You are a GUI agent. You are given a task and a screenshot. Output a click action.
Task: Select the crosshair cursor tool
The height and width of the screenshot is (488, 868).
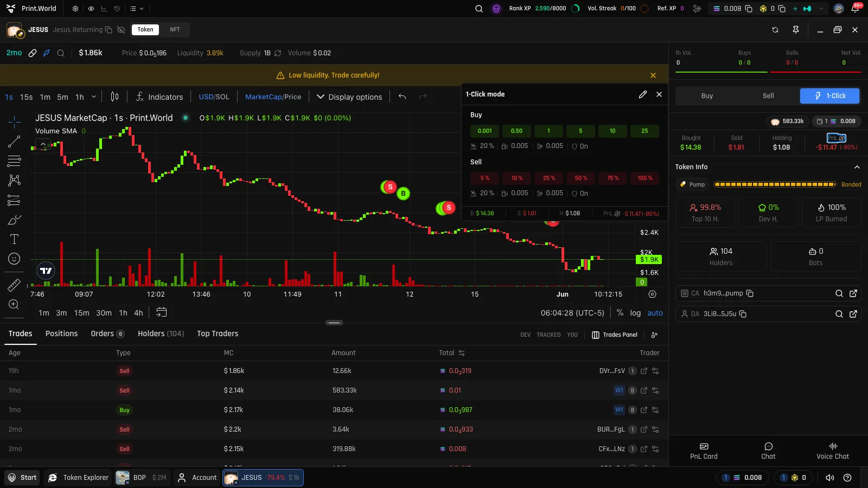(x=14, y=122)
